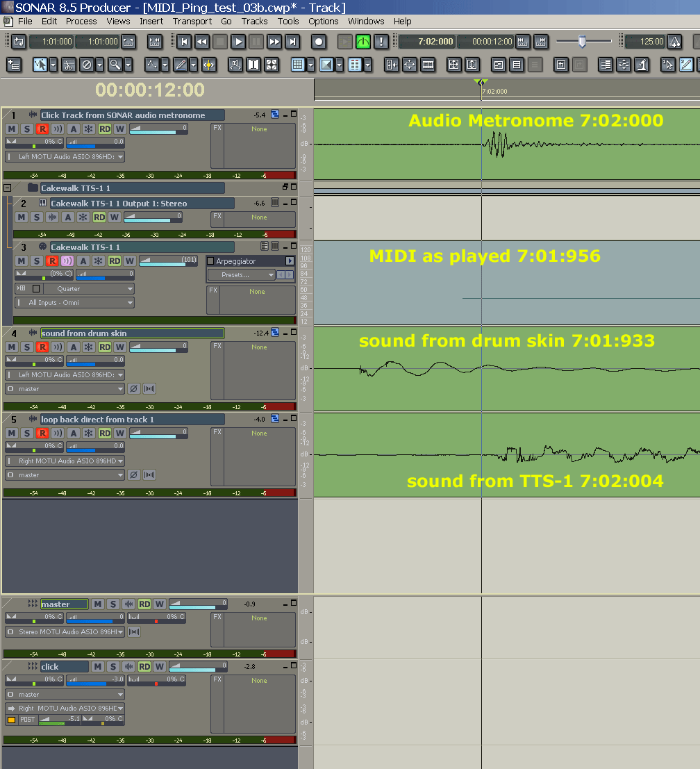Toggle input echo on track 3
This screenshot has height=769, width=700.
[x=67, y=261]
